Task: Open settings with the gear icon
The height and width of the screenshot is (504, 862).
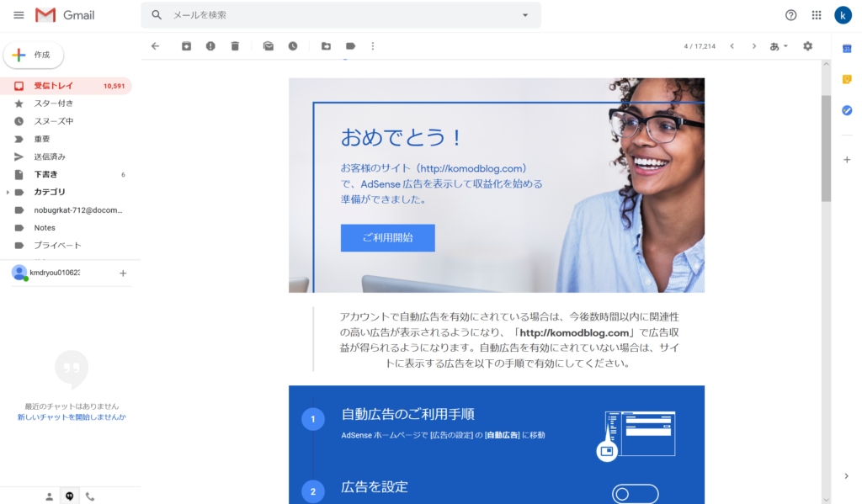Action: coord(807,46)
